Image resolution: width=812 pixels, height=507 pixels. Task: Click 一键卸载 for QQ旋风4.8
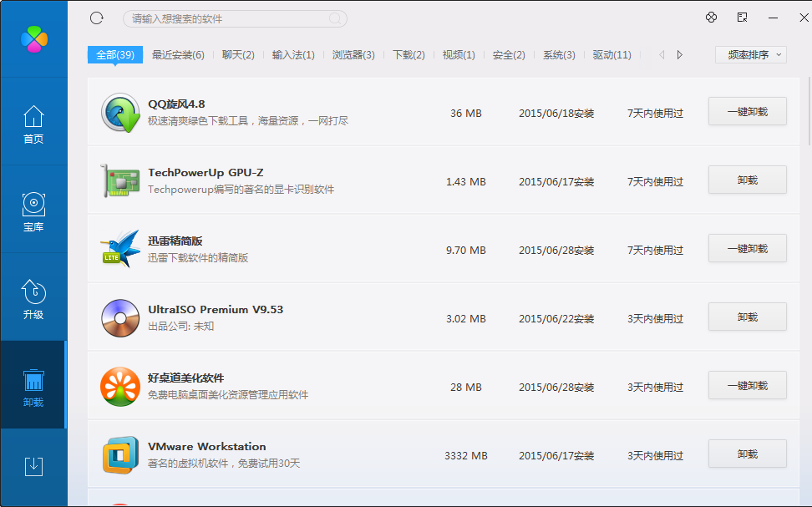pos(748,111)
